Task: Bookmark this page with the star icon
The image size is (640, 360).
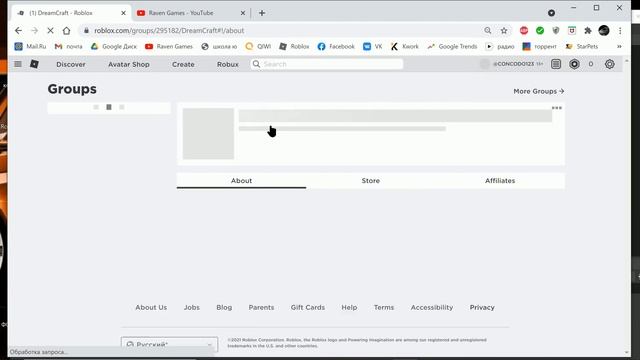Action: pyautogui.click(x=504, y=31)
